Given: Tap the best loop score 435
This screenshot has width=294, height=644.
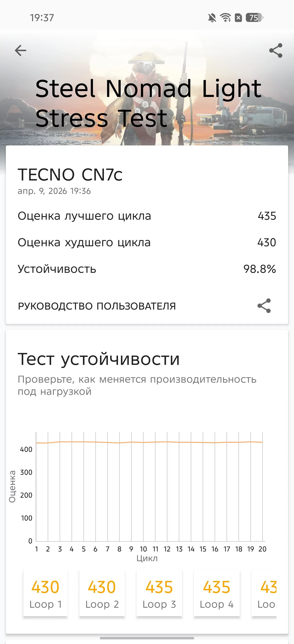Looking at the screenshot, I should (267, 216).
